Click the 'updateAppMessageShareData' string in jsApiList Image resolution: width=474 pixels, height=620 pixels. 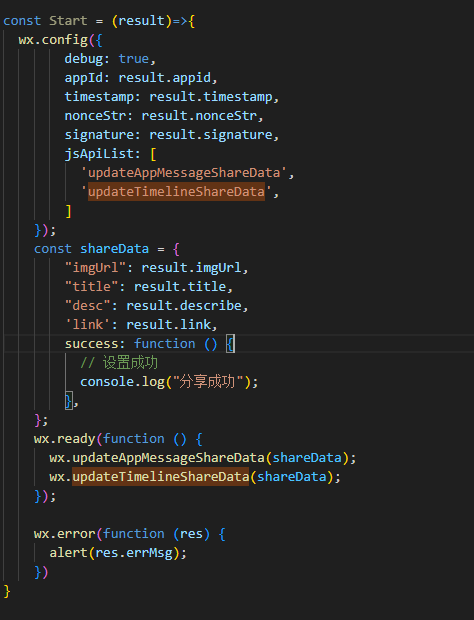(x=184, y=173)
